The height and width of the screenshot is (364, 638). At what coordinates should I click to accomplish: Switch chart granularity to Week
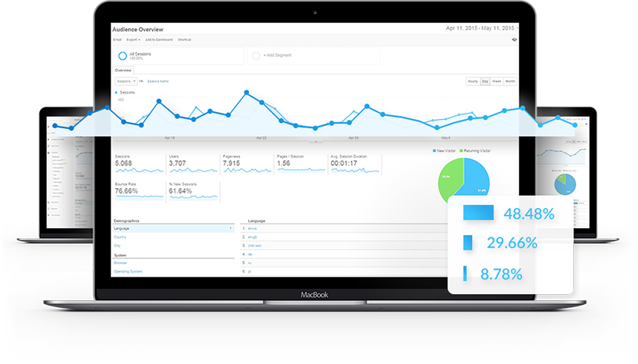(x=497, y=81)
